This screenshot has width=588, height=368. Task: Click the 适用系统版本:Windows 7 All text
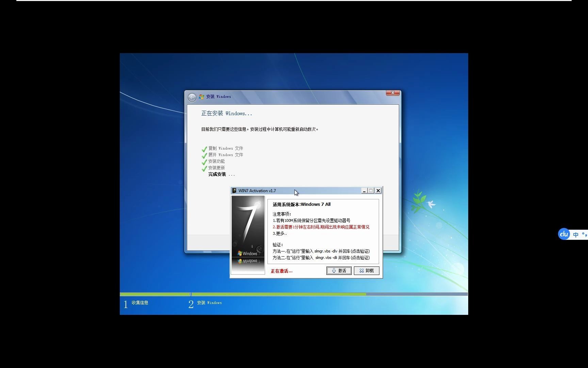[x=301, y=204]
